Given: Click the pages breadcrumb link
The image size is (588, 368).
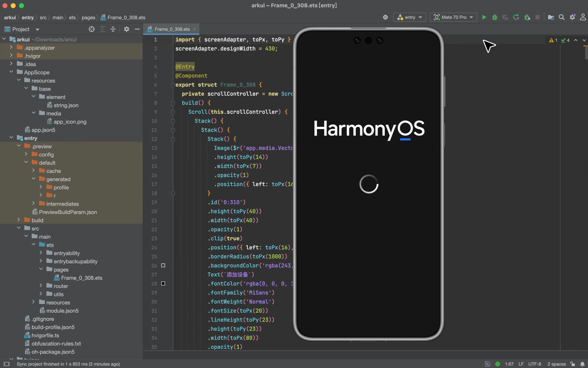Looking at the screenshot, I should coord(88,18).
